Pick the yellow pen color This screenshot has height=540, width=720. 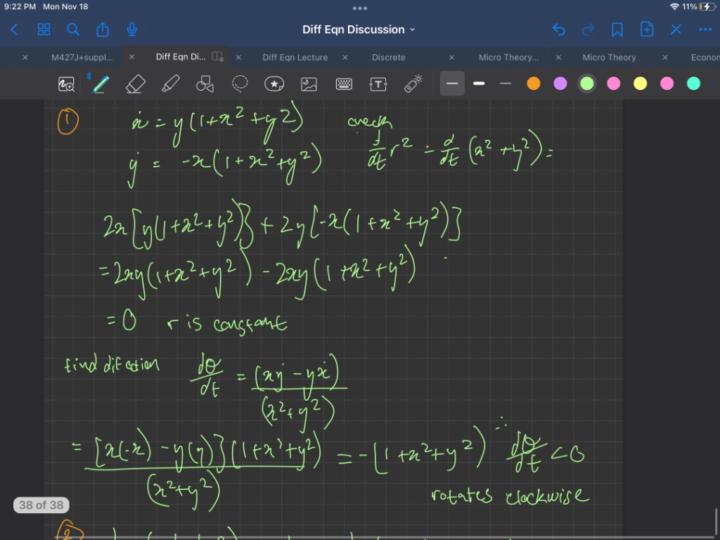tap(641, 84)
